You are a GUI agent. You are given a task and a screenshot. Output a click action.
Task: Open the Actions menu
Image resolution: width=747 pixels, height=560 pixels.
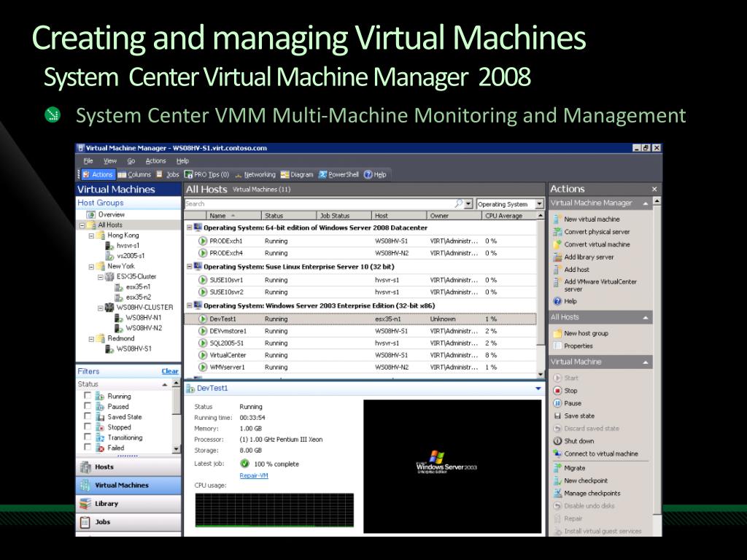click(x=156, y=161)
